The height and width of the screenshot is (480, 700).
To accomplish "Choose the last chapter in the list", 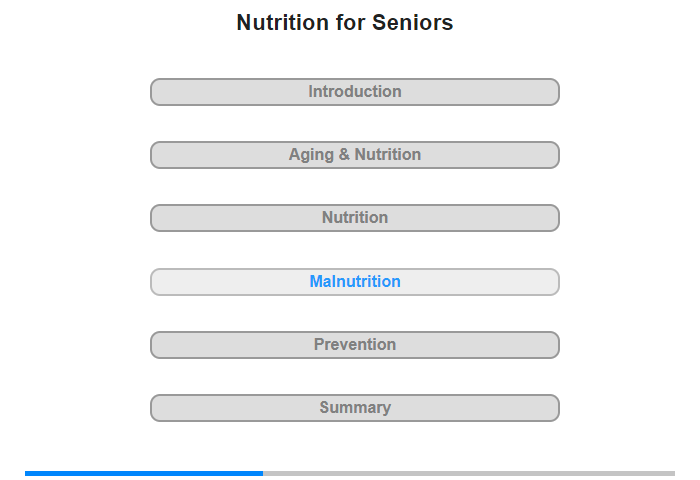I will pyautogui.click(x=354, y=408).
